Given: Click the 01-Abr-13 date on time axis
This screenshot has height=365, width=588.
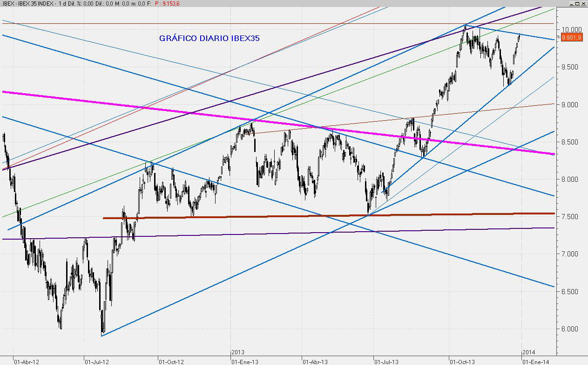Looking at the screenshot, I should pos(316,361).
